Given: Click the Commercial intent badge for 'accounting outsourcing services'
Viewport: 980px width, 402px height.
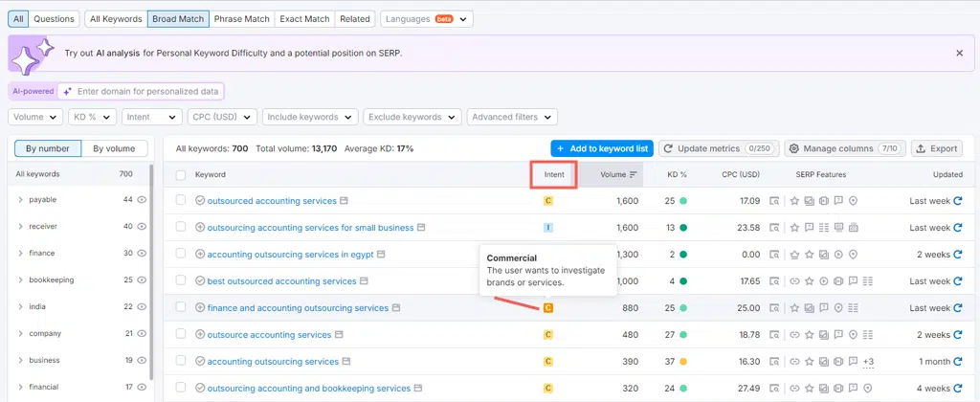Looking at the screenshot, I should [548, 362].
